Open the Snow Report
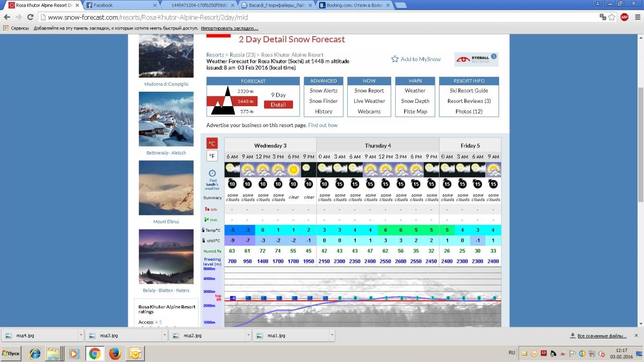644x362 pixels. click(369, 91)
